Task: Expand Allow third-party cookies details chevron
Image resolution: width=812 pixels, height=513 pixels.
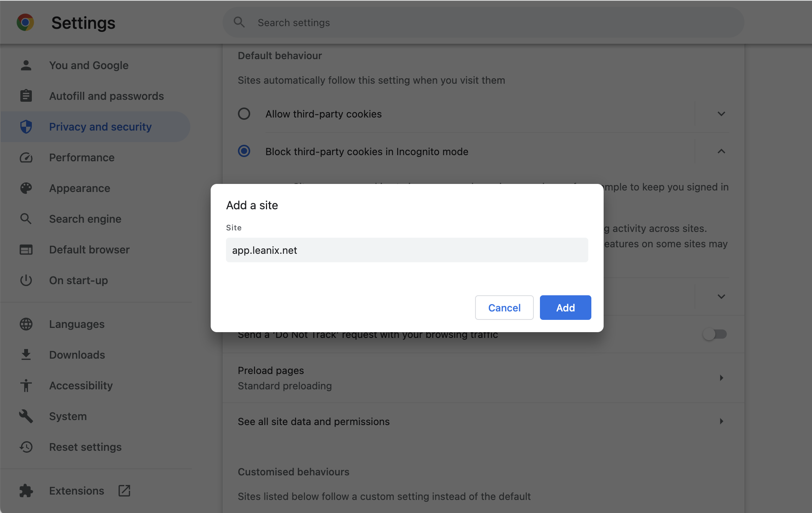Action: (x=721, y=114)
